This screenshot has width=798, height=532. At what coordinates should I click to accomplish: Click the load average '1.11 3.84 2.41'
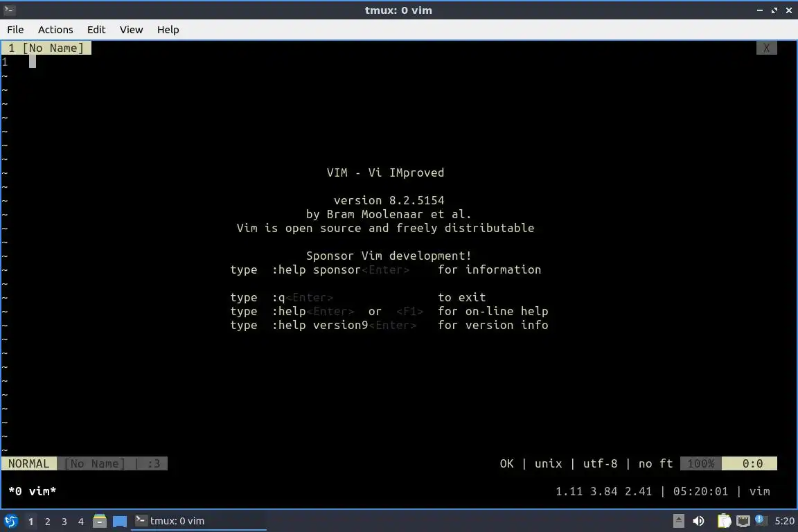click(x=603, y=491)
